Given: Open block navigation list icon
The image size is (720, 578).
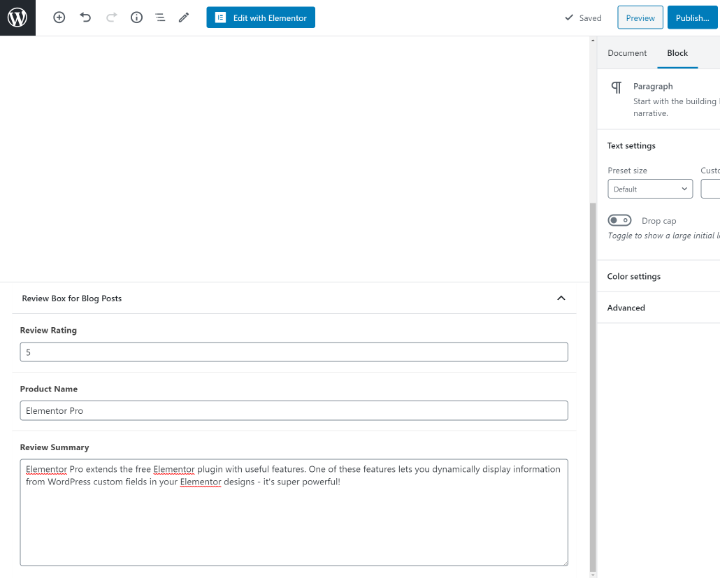Looking at the screenshot, I should (160, 17).
